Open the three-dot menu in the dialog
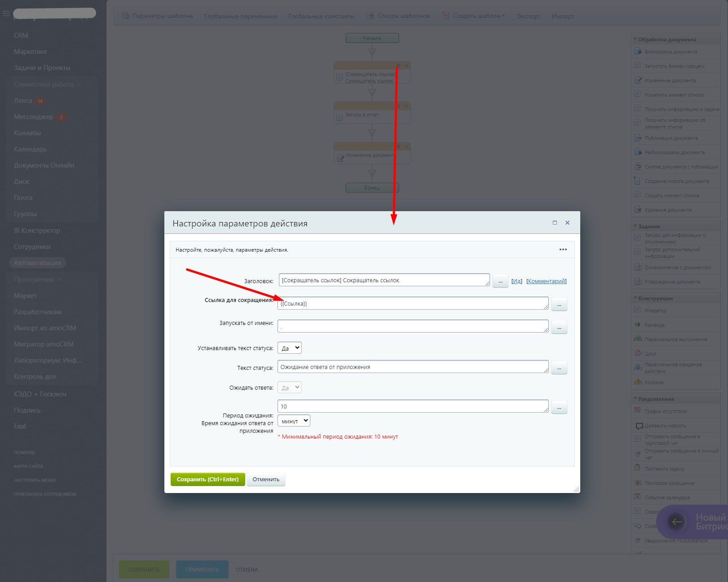This screenshot has width=728, height=582. click(563, 249)
